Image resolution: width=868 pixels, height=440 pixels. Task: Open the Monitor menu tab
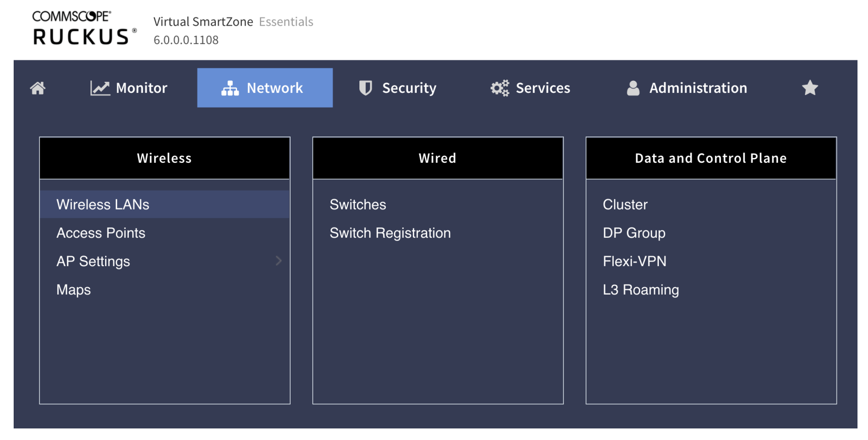[129, 88]
